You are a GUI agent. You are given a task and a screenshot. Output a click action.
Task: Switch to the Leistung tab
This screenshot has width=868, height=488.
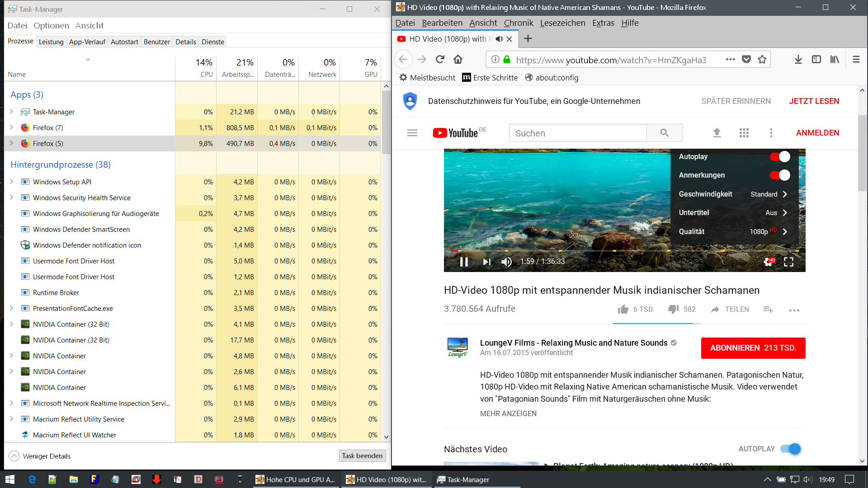[51, 42]
